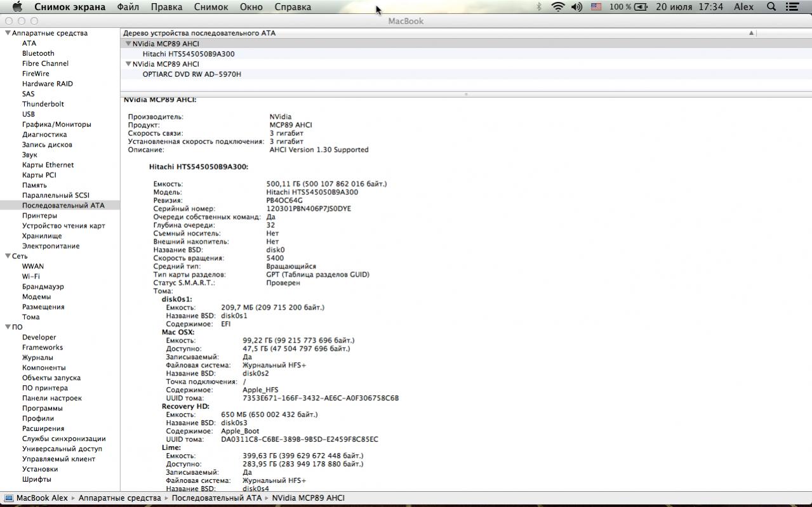Select OPTIARC DVD RW AD-5970H entry
This screenshot has height=507, width=812.
[191, 74]
